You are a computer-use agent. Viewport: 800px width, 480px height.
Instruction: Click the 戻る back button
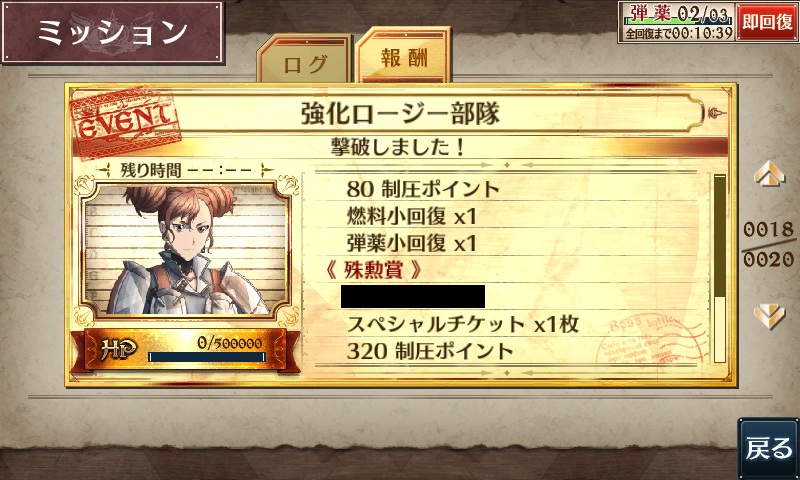tap(768, 448)
